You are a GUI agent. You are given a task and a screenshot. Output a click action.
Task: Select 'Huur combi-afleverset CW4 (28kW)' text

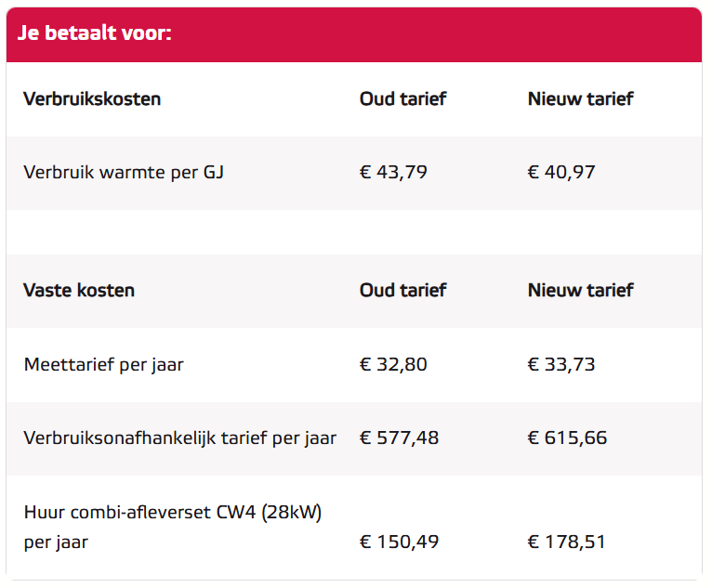(x=173, y=513)
